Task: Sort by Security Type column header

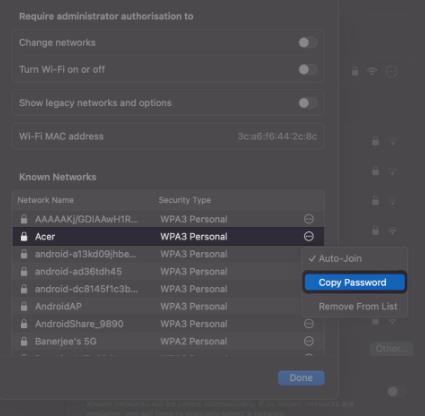Action: point(185,200)
